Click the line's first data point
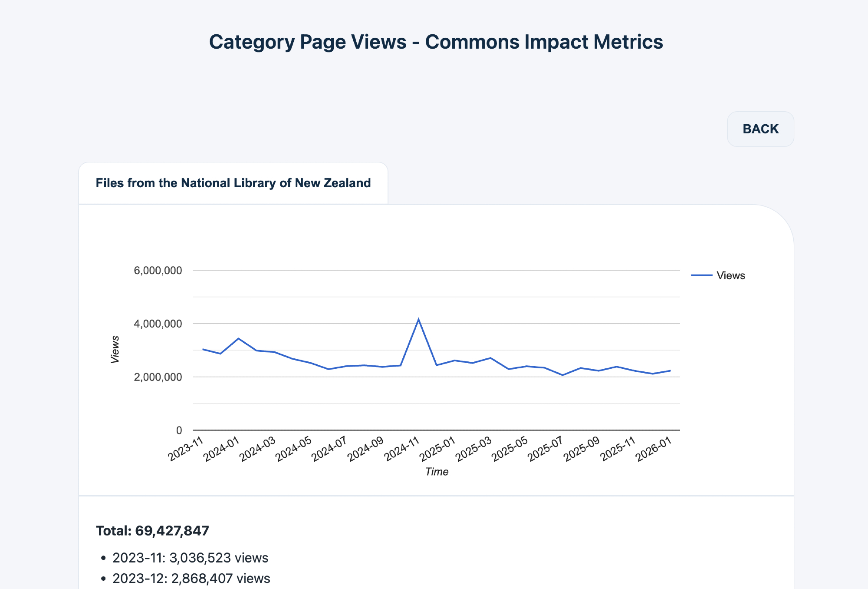 tap(203, 349)
